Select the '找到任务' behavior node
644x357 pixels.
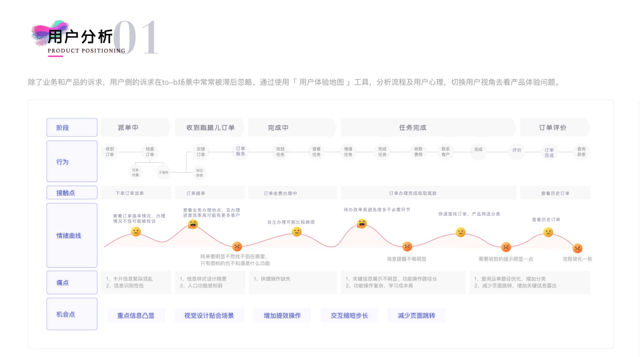coord(281,152)
